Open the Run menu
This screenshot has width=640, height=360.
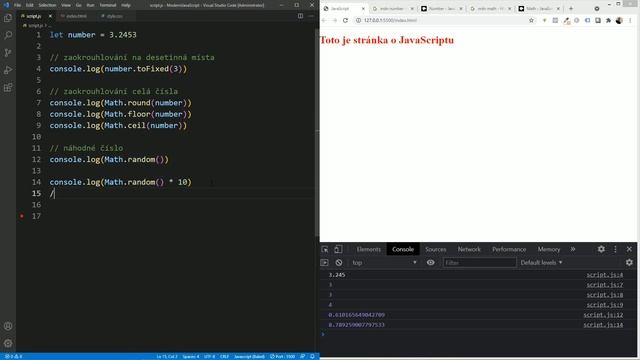click(x=90, y=5)
